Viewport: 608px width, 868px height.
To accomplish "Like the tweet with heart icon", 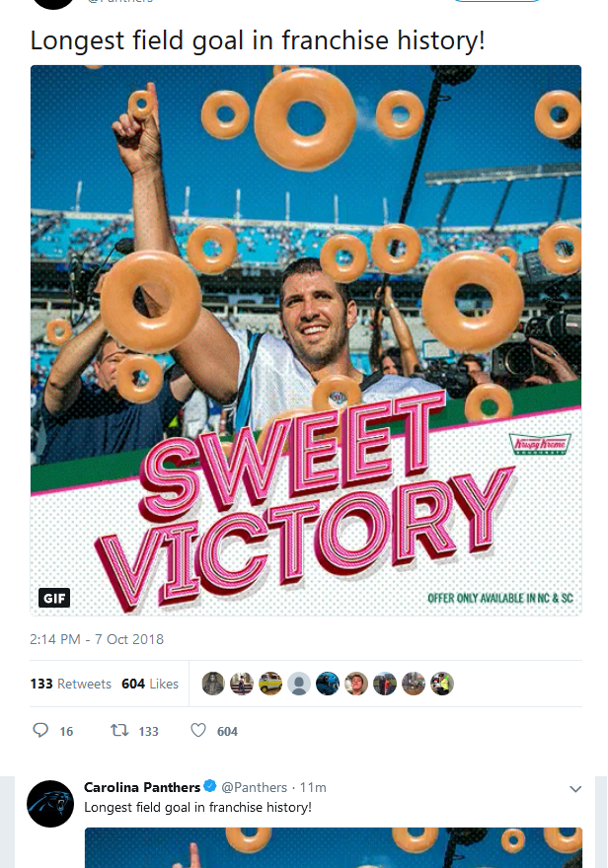I will 198,730.
